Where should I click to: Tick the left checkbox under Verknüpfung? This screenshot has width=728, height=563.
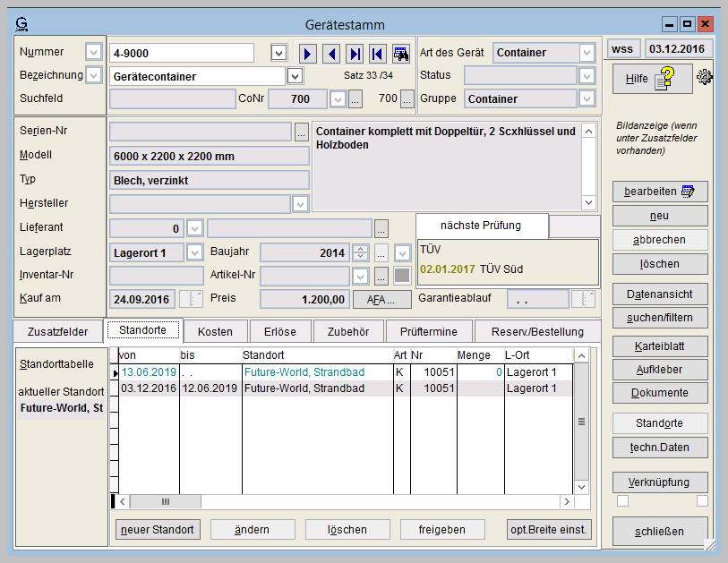pos(622,501)
